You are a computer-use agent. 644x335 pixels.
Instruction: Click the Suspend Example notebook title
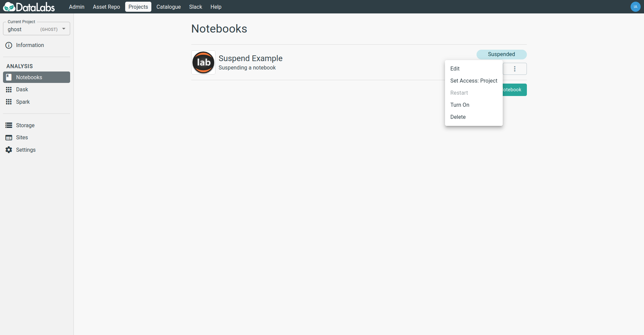[x=250, y=58]
